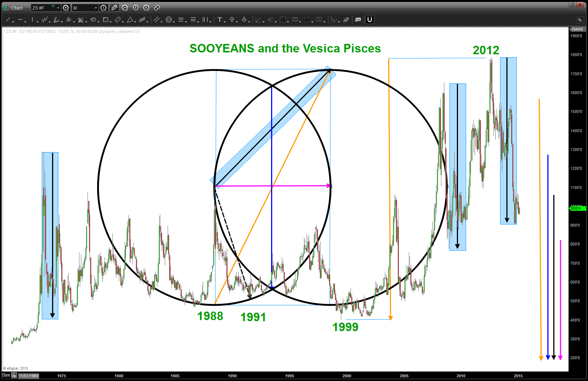Click the Dyn scaling label
Image resolution: width=588 pixels, height=381 pixels.
(6, 375)
